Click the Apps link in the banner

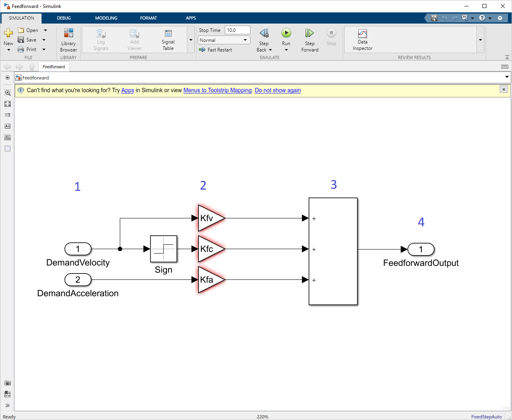click(x=128, y=90)
